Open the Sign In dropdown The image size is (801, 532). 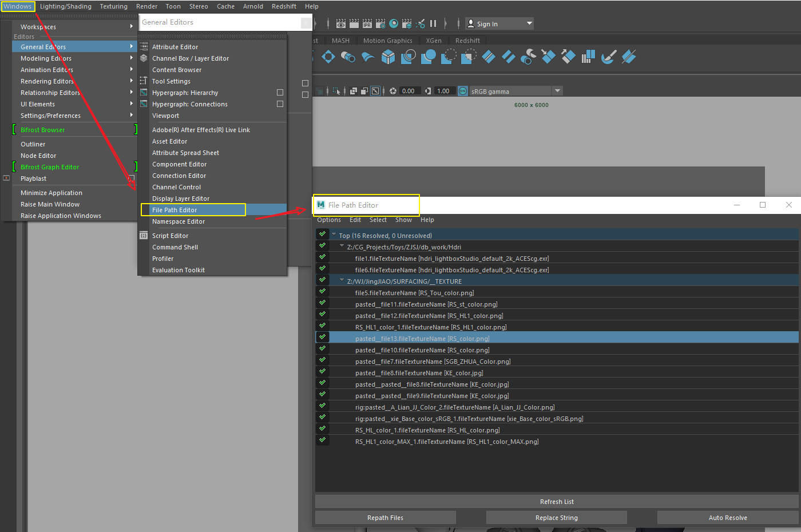pyautogui.click(x=529, y=23)
